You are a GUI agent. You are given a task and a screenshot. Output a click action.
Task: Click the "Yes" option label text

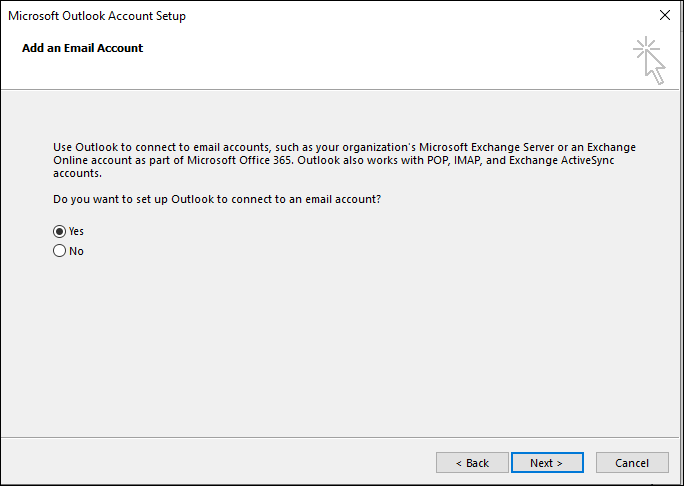pyautogui.click(x=76, y=231)
